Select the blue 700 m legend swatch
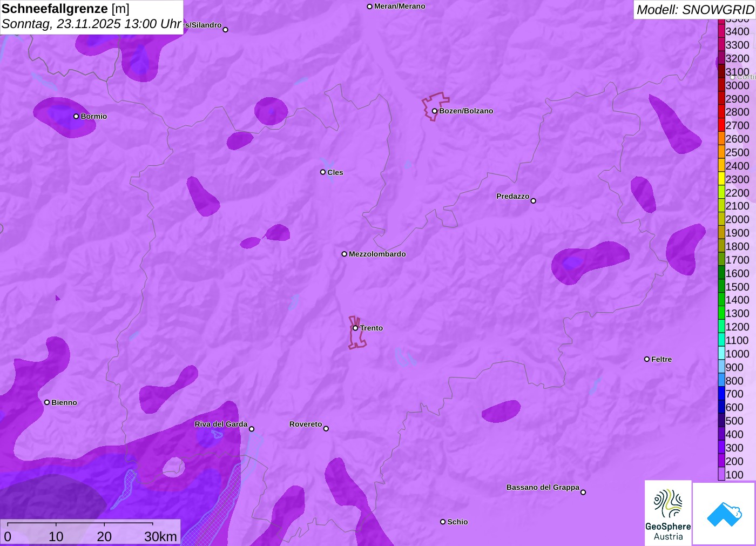Image resolution: width=756 pixels, height=546 pixels. click(721, 394)
